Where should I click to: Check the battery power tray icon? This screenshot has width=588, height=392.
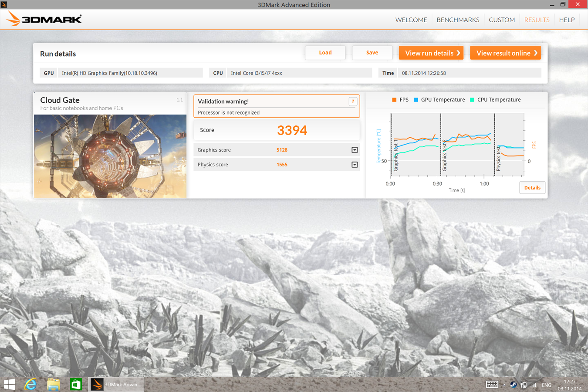tap(524, 385)
